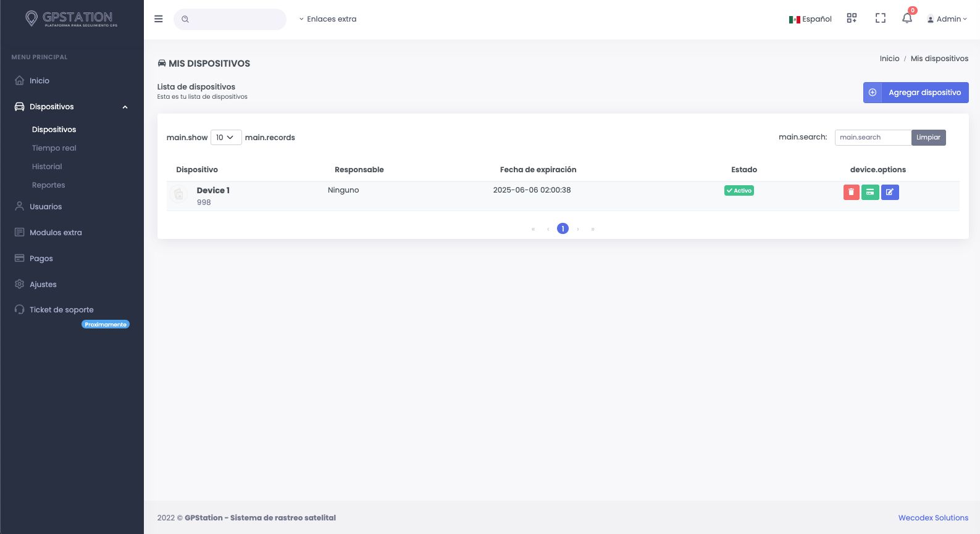Open Tiempo real submenu item
980x534 pixels.
click(x=54, y=148)
